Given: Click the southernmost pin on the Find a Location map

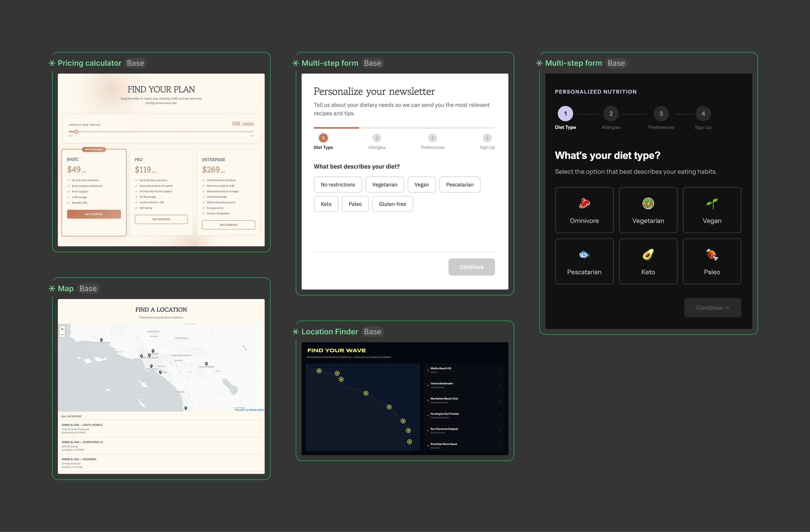Looking at the screenshot, I should pos(186,408).
